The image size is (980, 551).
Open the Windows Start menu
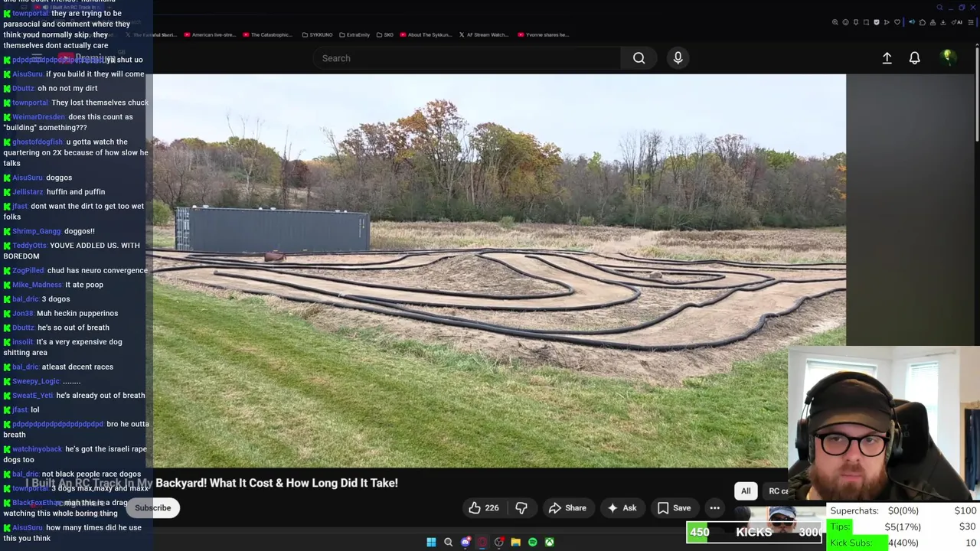click(x=431, y=542)
